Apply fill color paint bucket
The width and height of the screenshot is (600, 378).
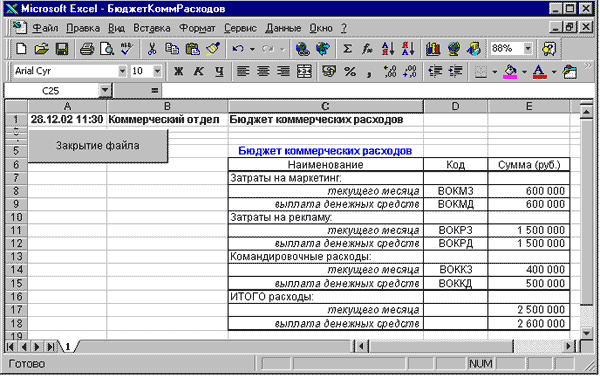click(x=510, y=72)
